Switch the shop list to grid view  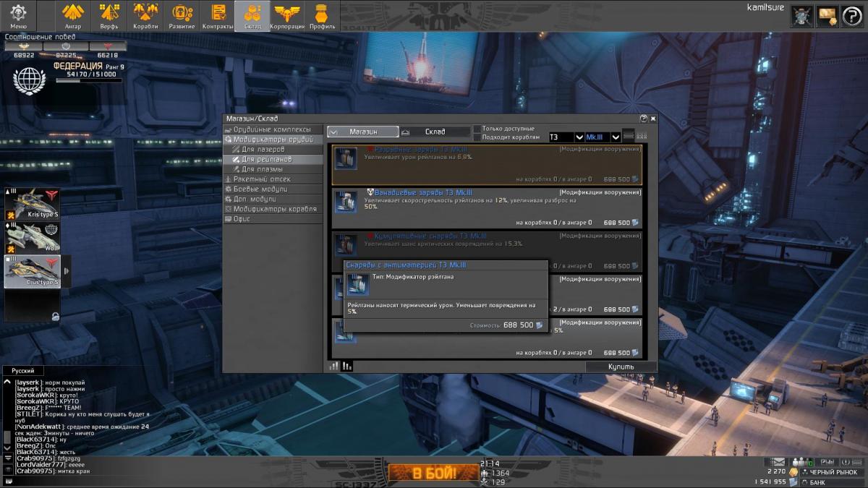click(x=642, y=136)
